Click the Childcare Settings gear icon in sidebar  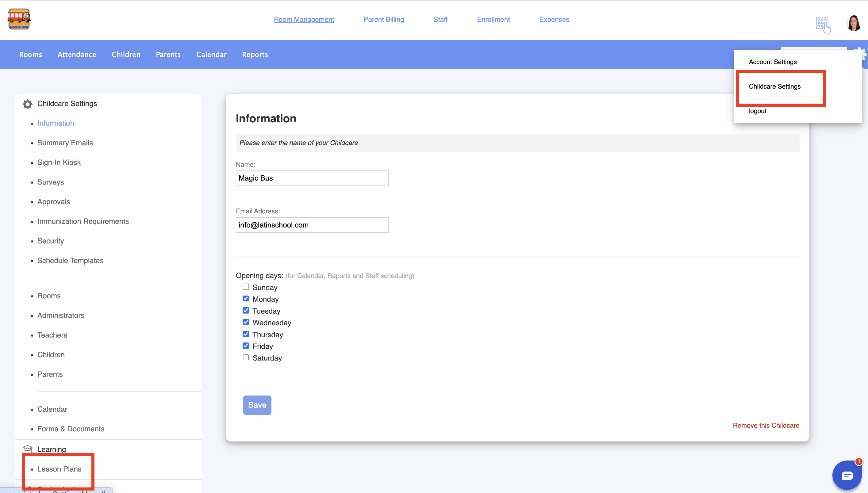pyautogui.click(x=27, y=104)
